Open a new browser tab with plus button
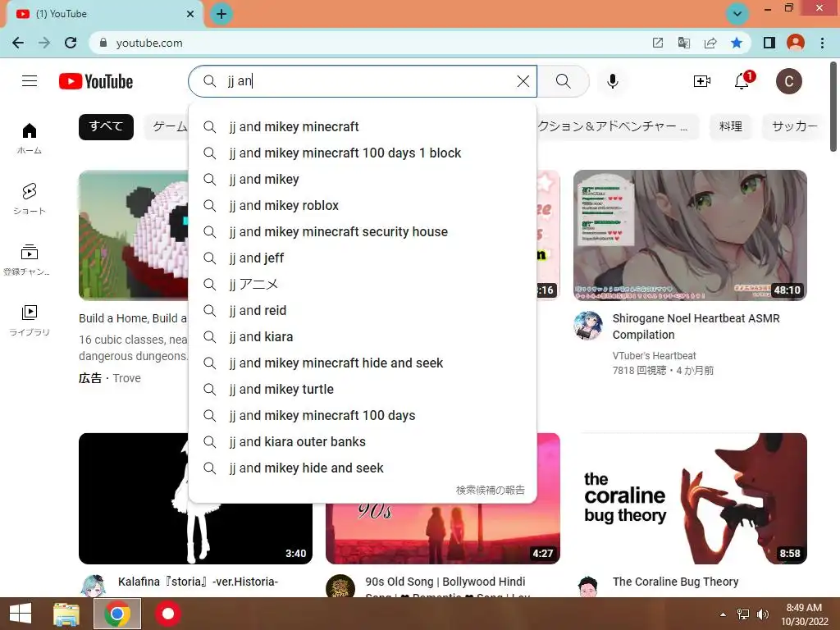The height and width of the screenshot is (630, 840). [221, 14]
